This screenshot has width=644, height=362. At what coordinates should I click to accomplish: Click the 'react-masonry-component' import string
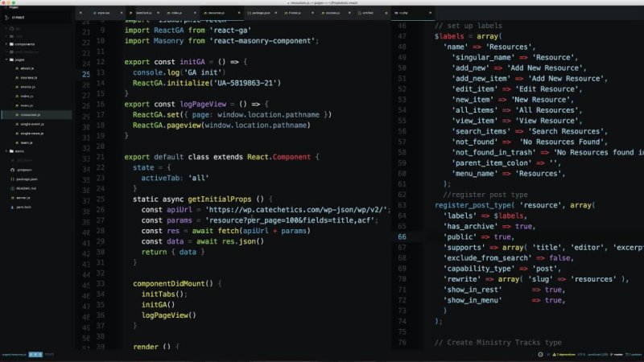[262, 41]
